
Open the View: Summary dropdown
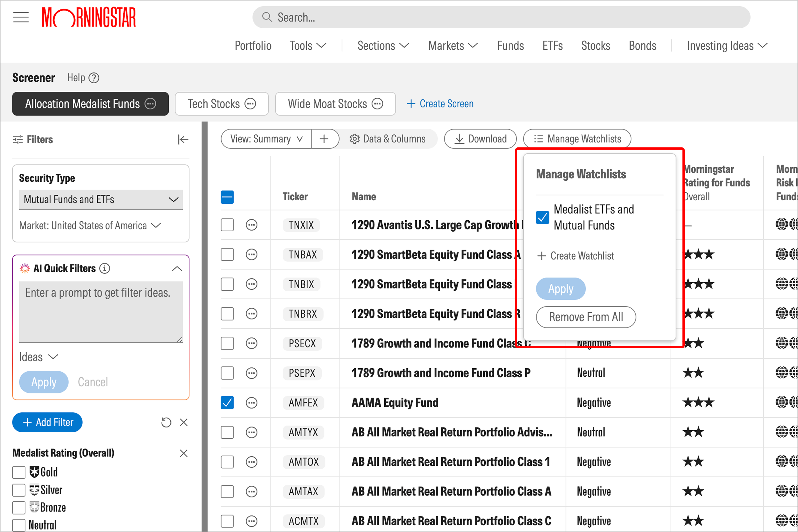pos(266,139)
